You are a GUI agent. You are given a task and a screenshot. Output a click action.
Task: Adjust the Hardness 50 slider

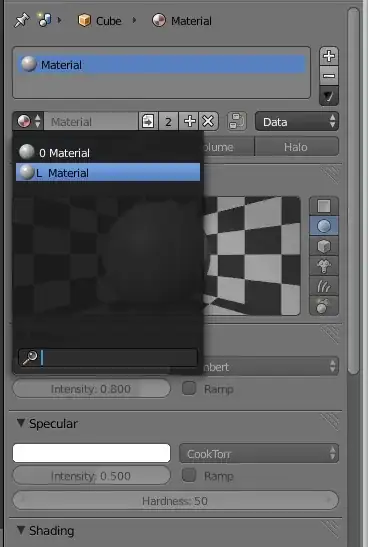point(175,501)
